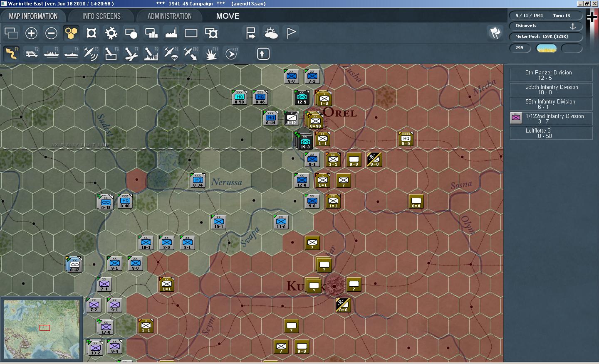Toggle the four-pointed hex control overlay
This screenshot has height=364, width=599.
(91, 33)
